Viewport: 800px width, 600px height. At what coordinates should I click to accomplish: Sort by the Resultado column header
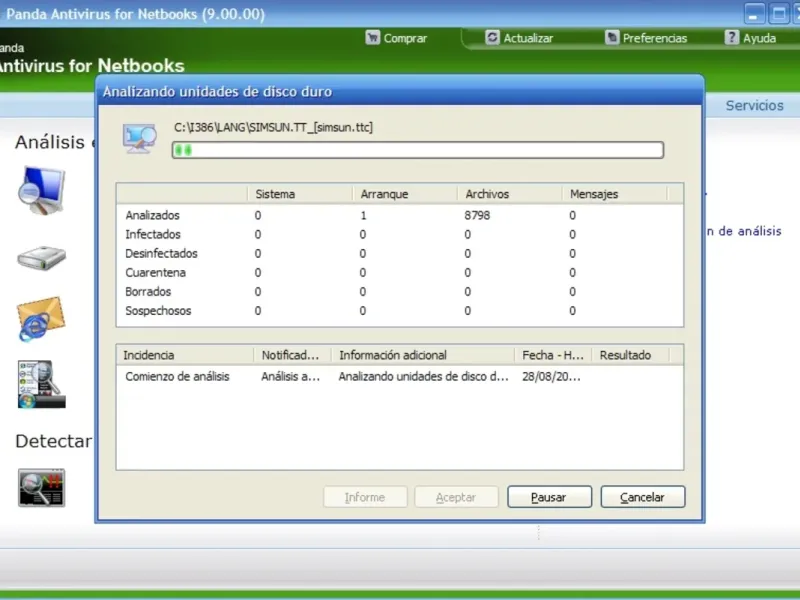[631, 355]
